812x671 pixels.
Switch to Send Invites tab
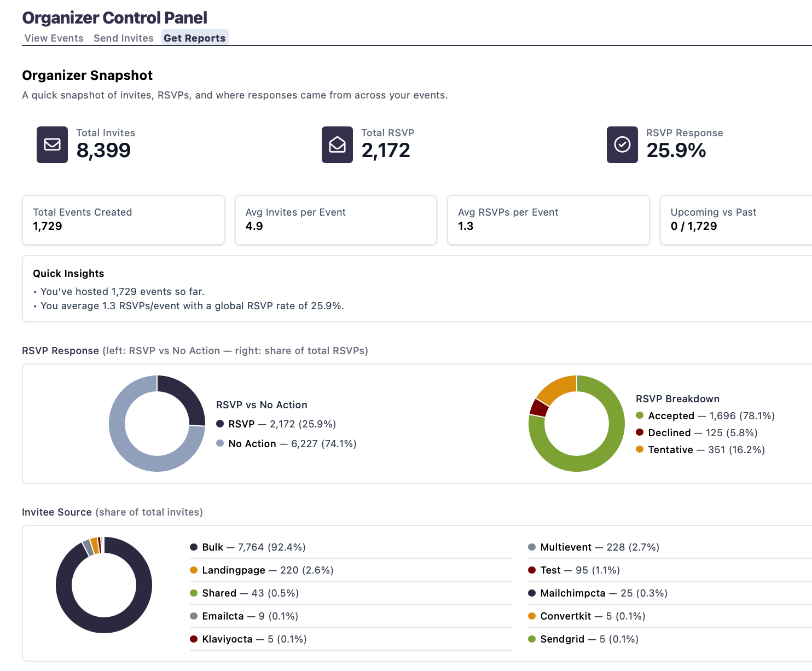point(124,38)
